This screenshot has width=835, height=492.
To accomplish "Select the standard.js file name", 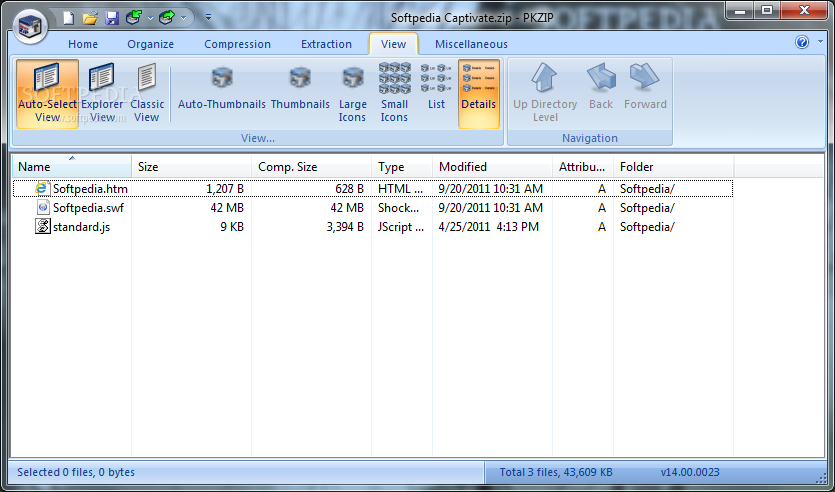I will [81, 227].
